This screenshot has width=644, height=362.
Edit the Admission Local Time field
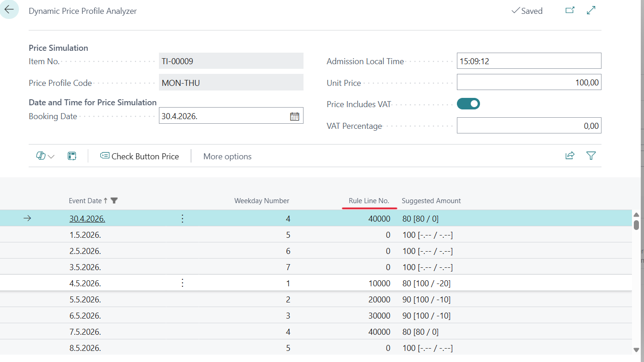click(x=529, y=61)
